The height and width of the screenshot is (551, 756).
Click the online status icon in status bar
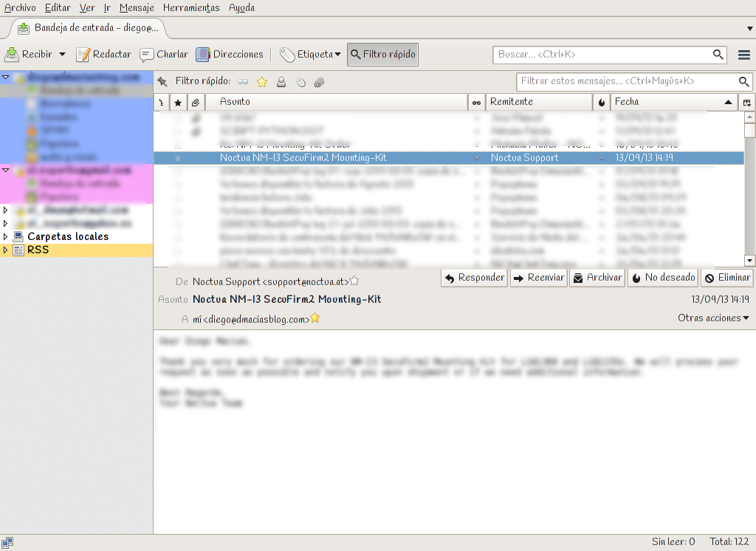coord(7,542)
